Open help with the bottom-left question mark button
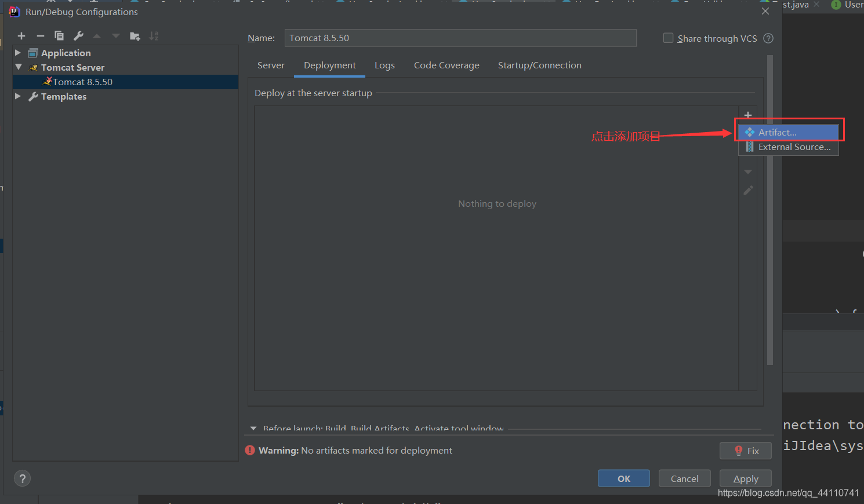 22,479
